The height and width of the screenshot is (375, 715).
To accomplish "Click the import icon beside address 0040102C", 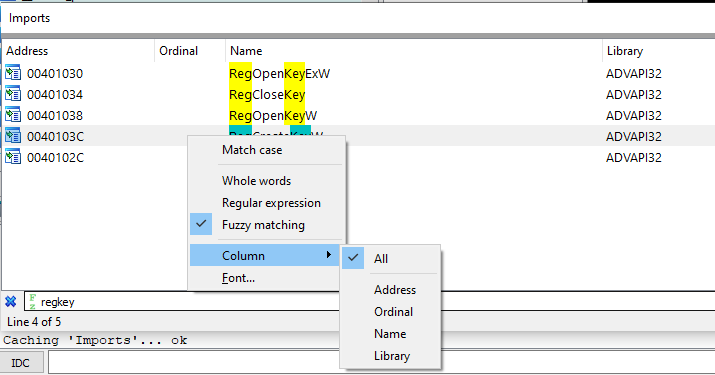I will pyautogui.click(x=13, y=157).
